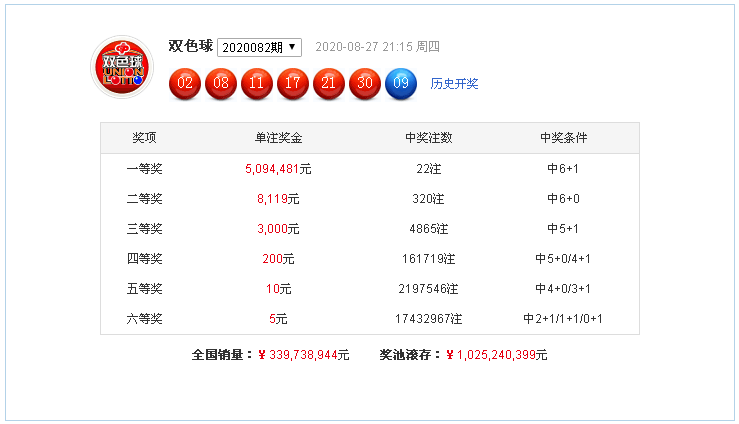Click the 单注奖金 column header
The height and width of the screenshot is (424, 739).
(x=278, y=138)
